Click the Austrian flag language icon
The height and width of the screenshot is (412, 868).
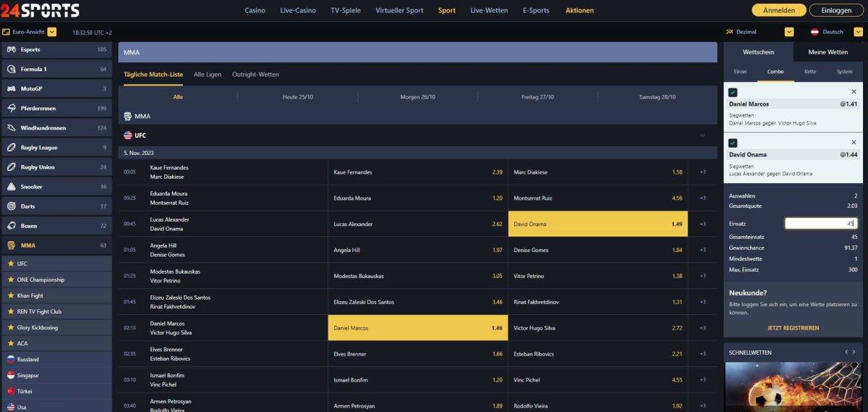pyautogui.click(x=814, y=32)
